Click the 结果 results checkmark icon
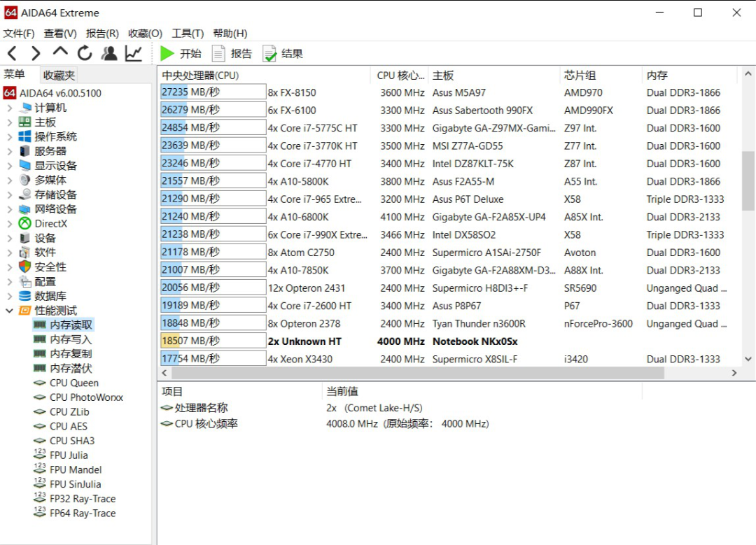This screenshot has height=545, width=756. click(x=269, y=53)
